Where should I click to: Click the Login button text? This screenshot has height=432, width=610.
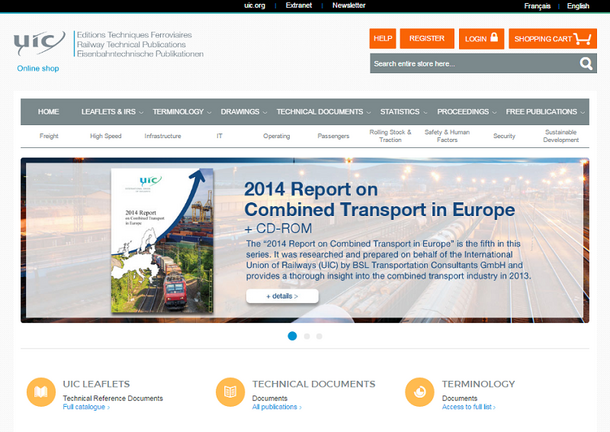[476, 39]
